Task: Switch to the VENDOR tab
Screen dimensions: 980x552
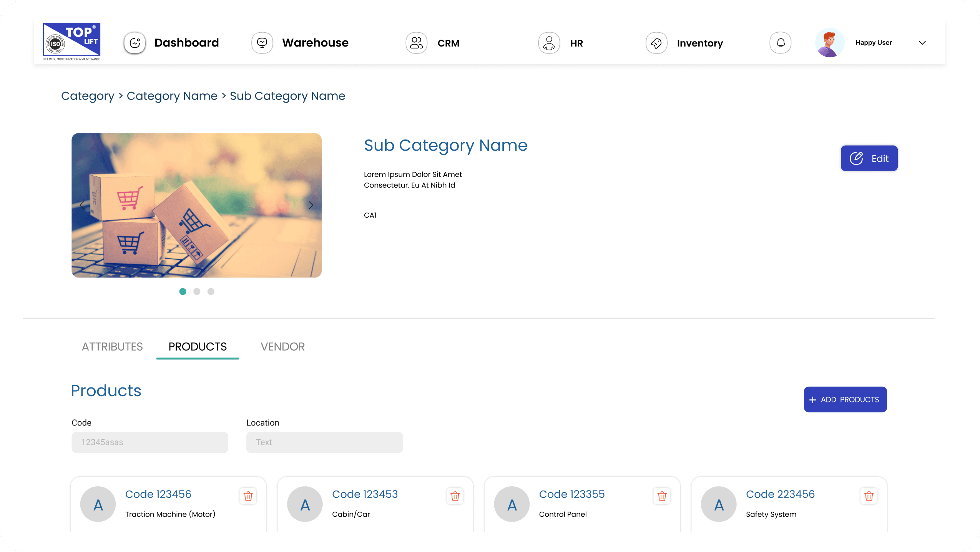Action: [x=282, y=347]
